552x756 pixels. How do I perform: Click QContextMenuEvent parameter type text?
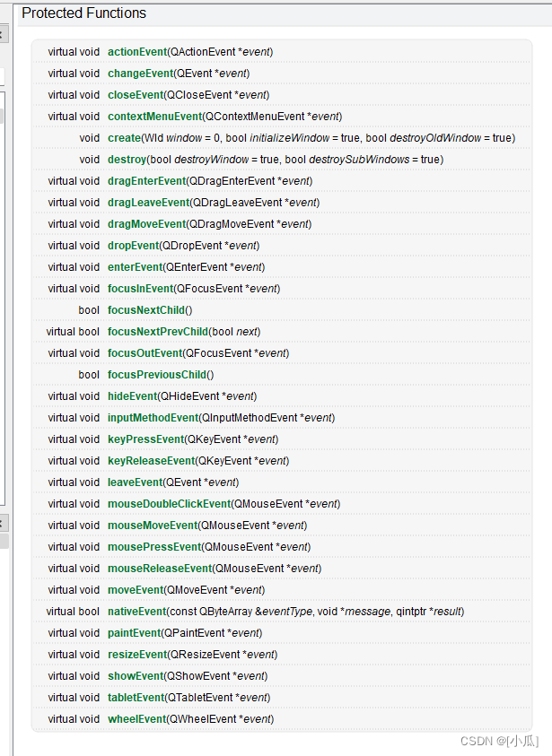tap(255, 117)
